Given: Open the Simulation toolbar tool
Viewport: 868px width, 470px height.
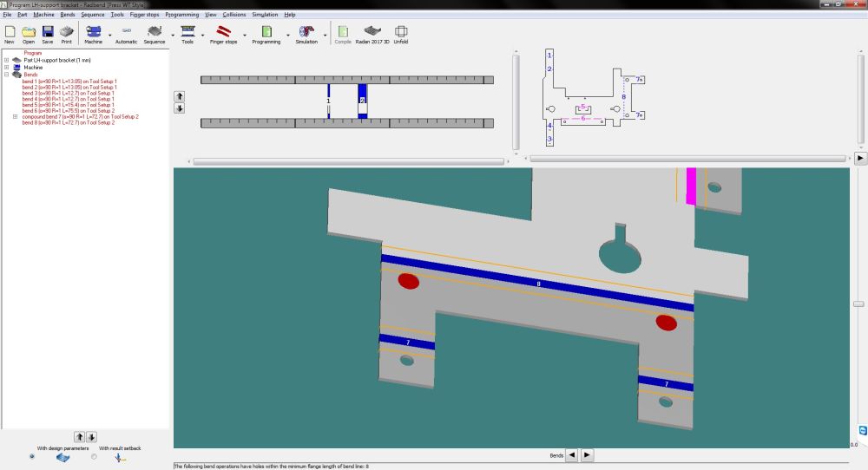Looking at the screenshot, I should click(x=306, y=32).
